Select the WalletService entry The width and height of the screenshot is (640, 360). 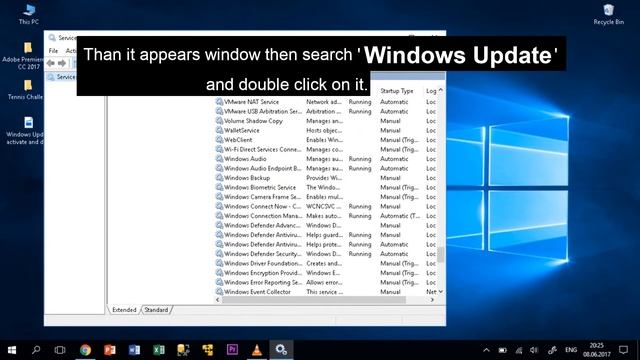coord(326,130)
